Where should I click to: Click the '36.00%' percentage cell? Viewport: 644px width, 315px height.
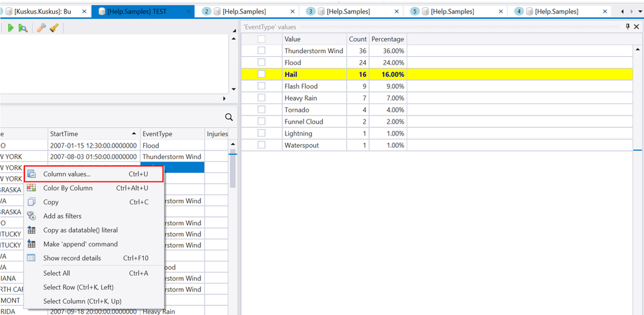coord(387,51)
